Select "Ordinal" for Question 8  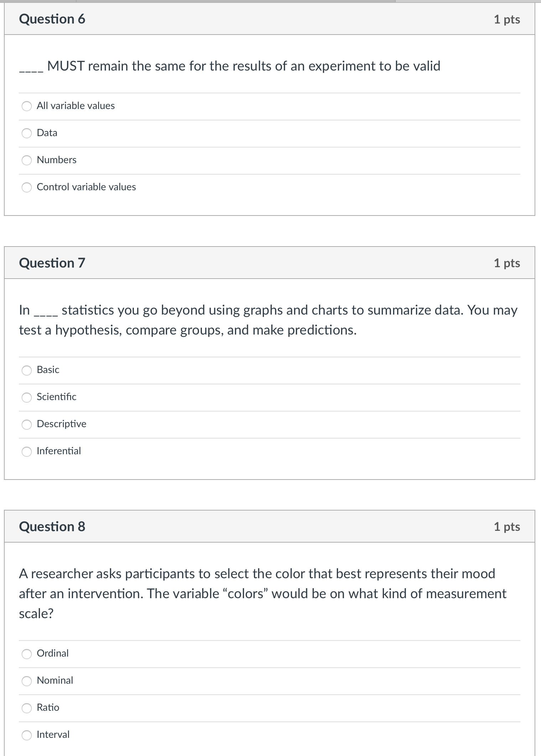point(27,654)
